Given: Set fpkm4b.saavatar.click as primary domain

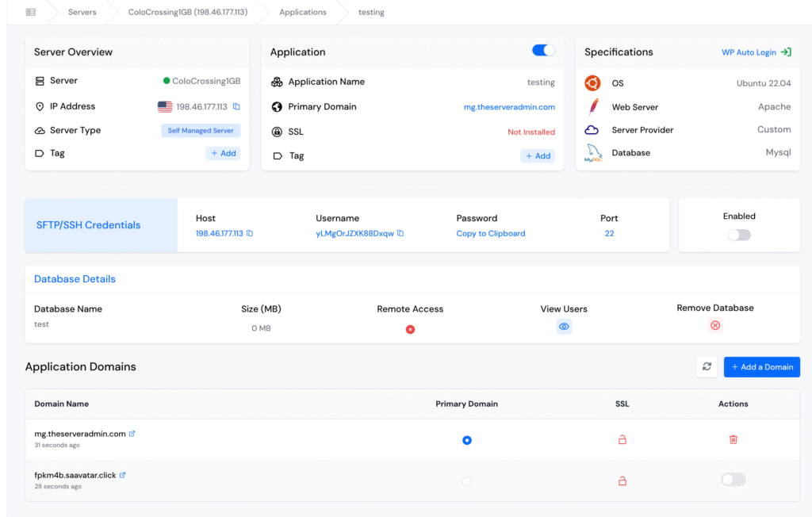Looking at the screenshot, I should coord(467,481).
